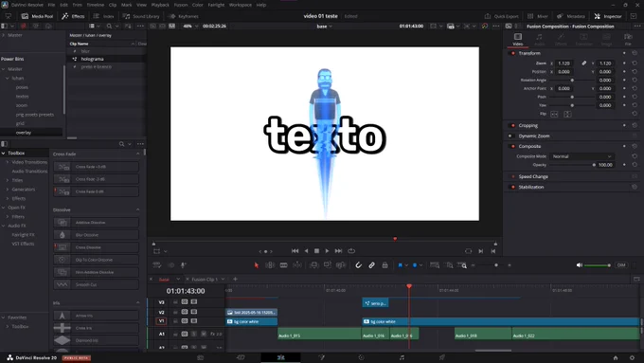Switch to Inspector Video tab
The image size is (644, 363).
517,40
